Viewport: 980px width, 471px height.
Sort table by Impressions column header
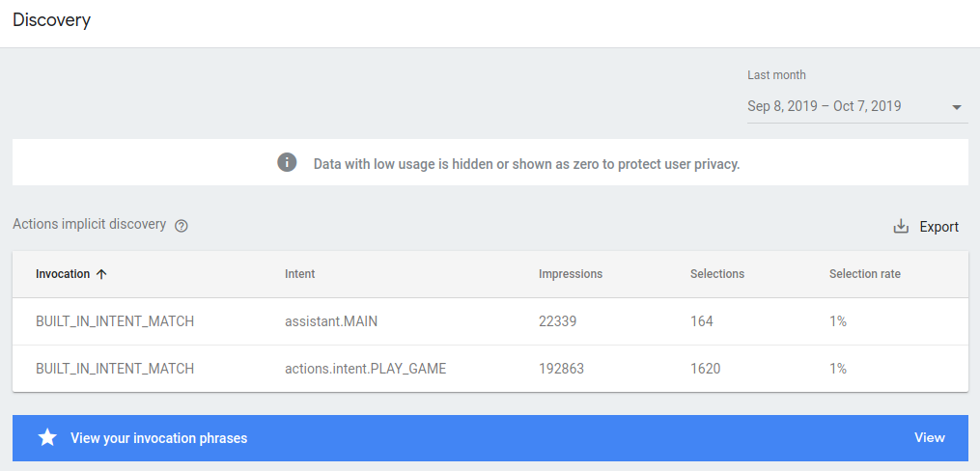point(570,274)
